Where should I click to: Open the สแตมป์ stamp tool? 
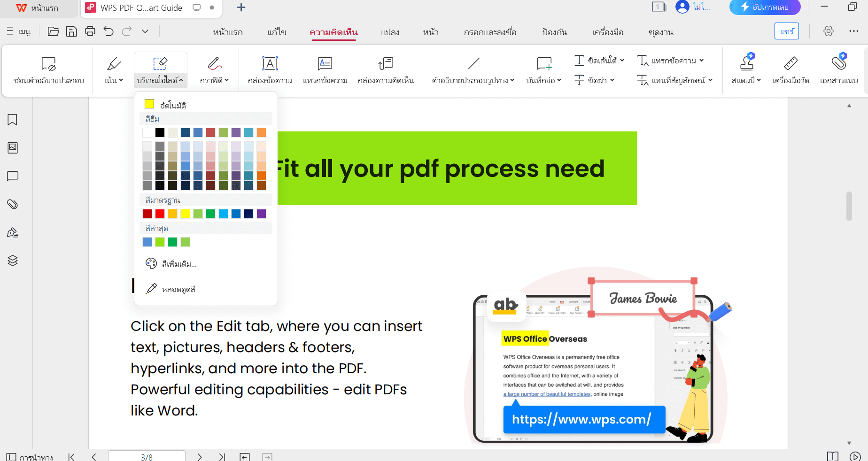(746, 70)
